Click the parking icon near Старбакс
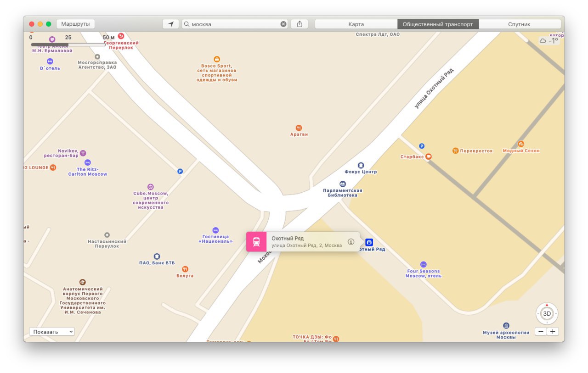This screenshot has height=373, width=588. click(422, 146)
